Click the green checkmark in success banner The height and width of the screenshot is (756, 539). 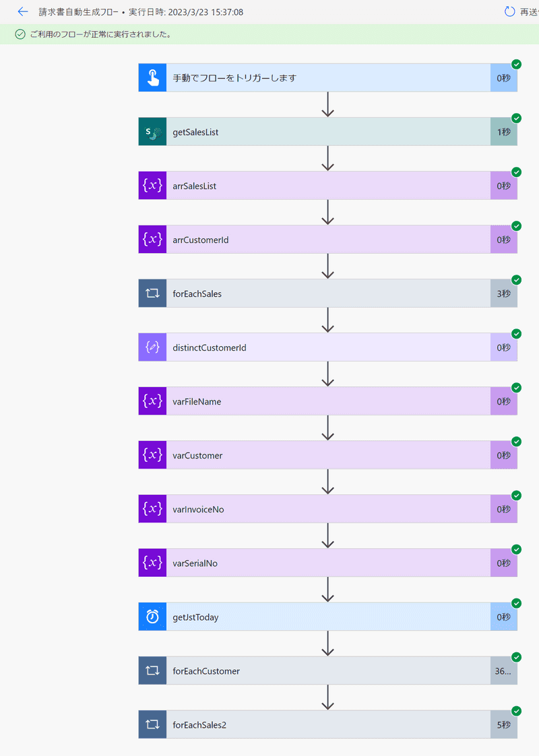[x=20, y=34]
